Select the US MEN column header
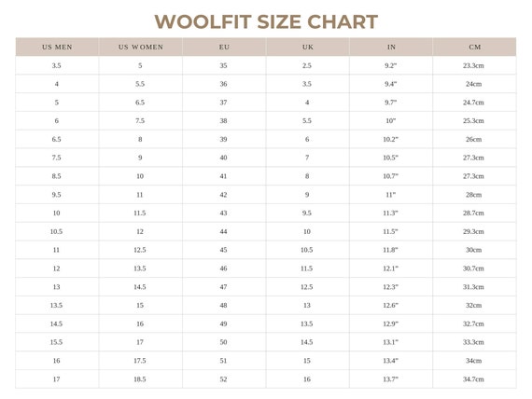The image size is (532, 399). (57, 47)
